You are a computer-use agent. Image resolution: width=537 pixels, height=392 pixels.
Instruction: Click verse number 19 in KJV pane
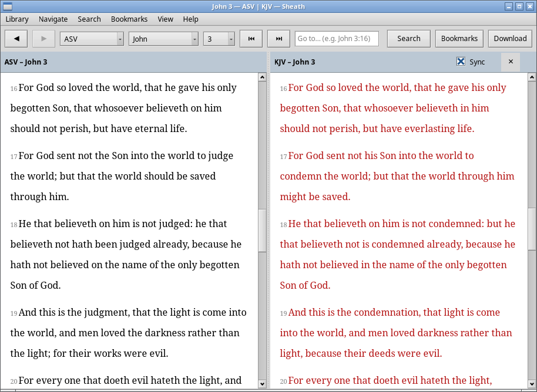[x=284, y=313]
